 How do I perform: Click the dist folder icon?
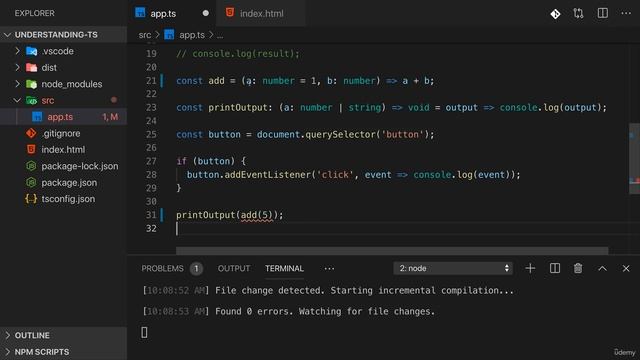pyautogui.click(x=31, y=67)
